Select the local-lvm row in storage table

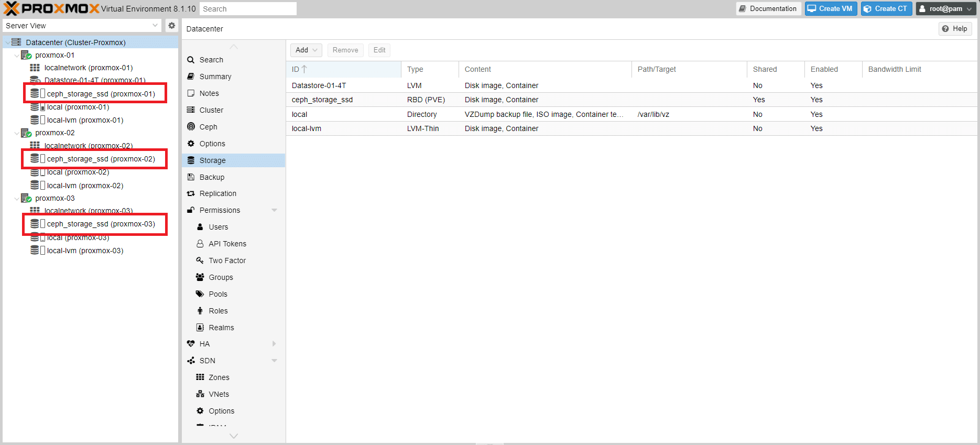[x=631, y=128]
